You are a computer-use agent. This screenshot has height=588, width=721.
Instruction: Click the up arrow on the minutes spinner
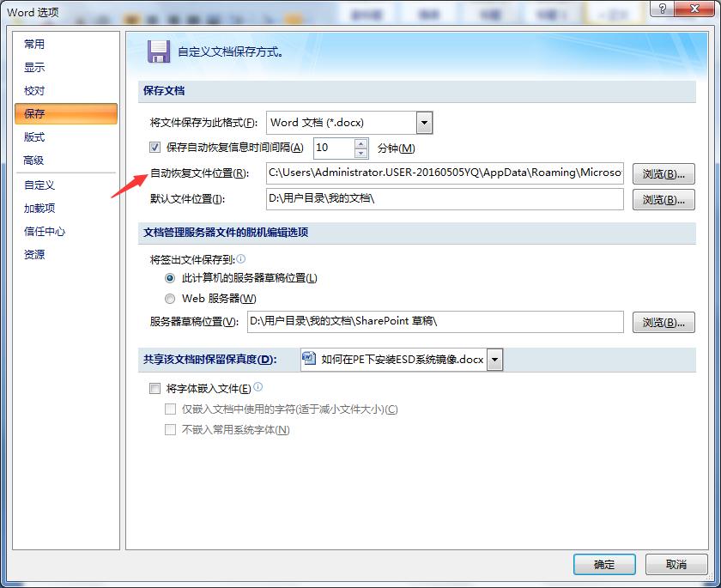[360, 142]
